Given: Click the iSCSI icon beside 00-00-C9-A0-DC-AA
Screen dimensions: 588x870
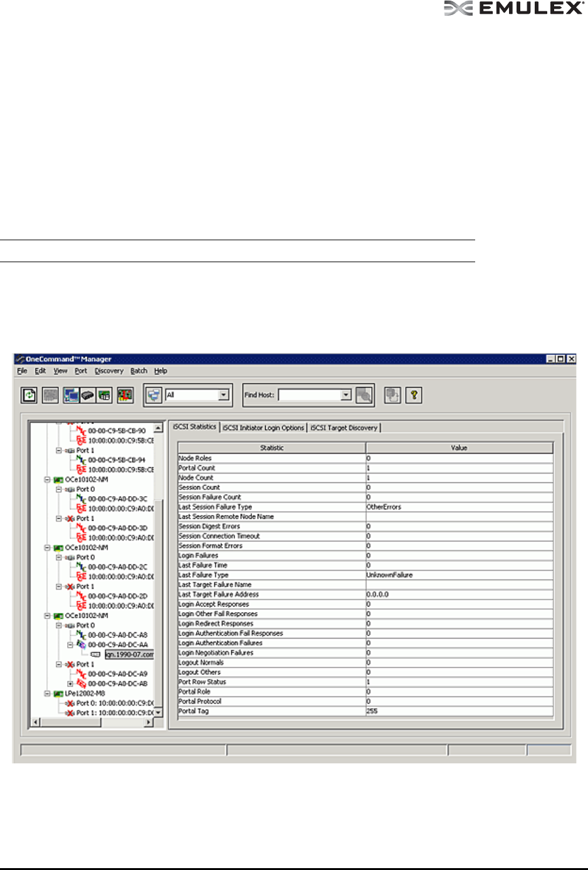Looking at the screenshot, I should pos(81,644).
